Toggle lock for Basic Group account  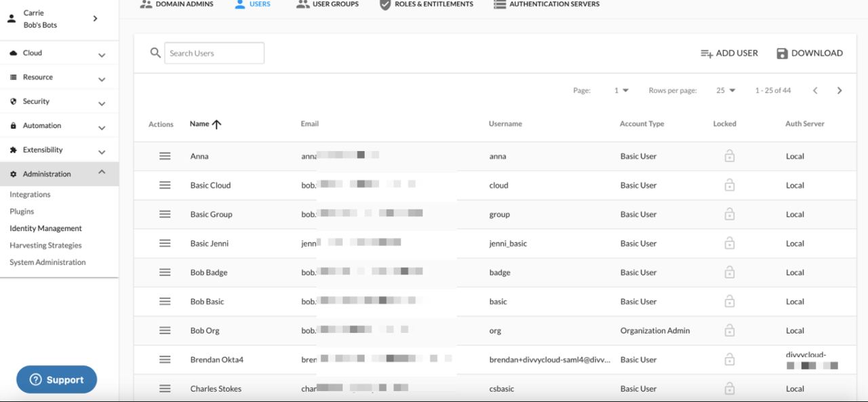pyautogui.click(x=730, y=214)
